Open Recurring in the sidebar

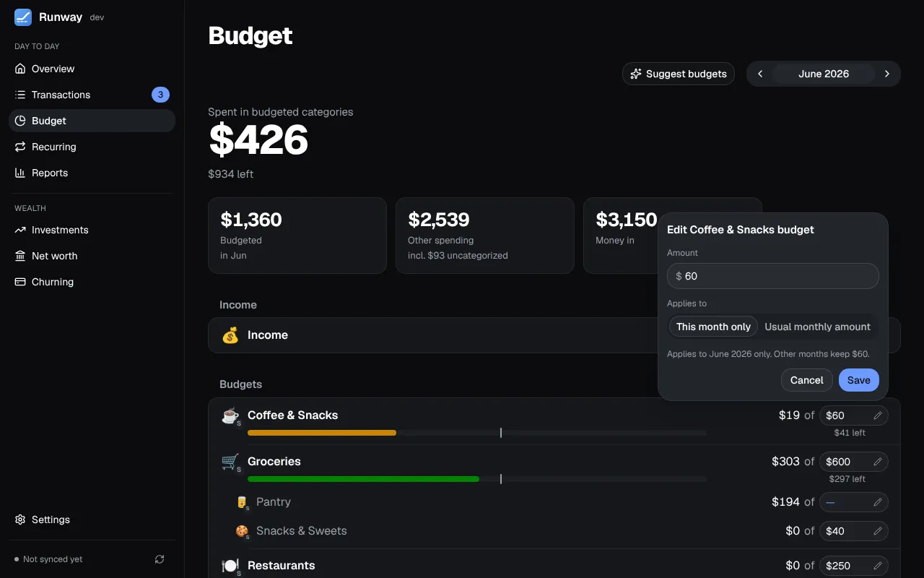click(92, 147)
